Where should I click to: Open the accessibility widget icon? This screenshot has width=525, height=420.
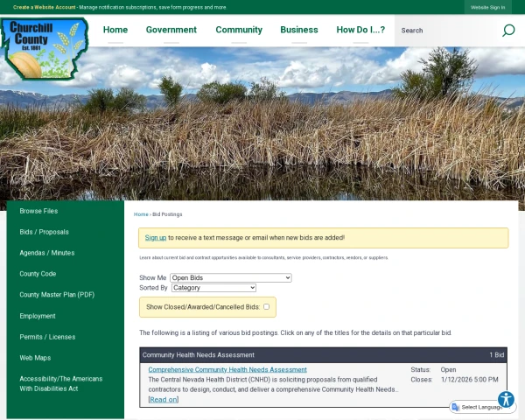506,399
